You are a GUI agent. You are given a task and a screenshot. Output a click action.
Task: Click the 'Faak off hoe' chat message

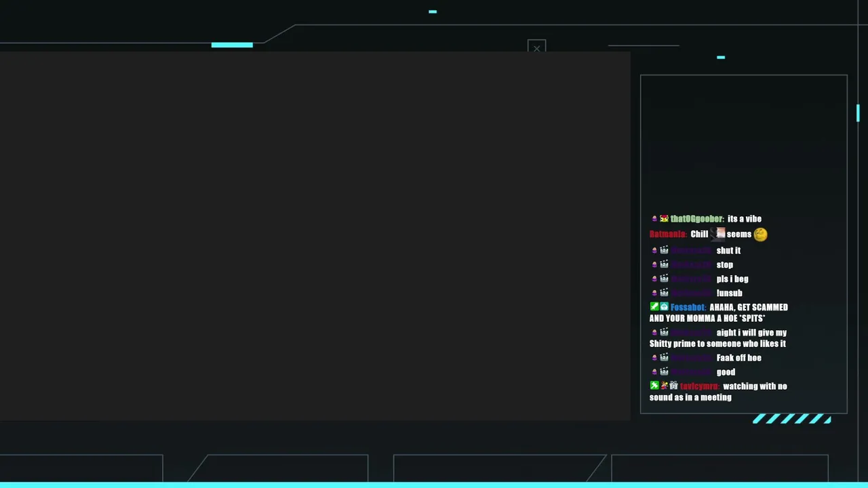738,358
